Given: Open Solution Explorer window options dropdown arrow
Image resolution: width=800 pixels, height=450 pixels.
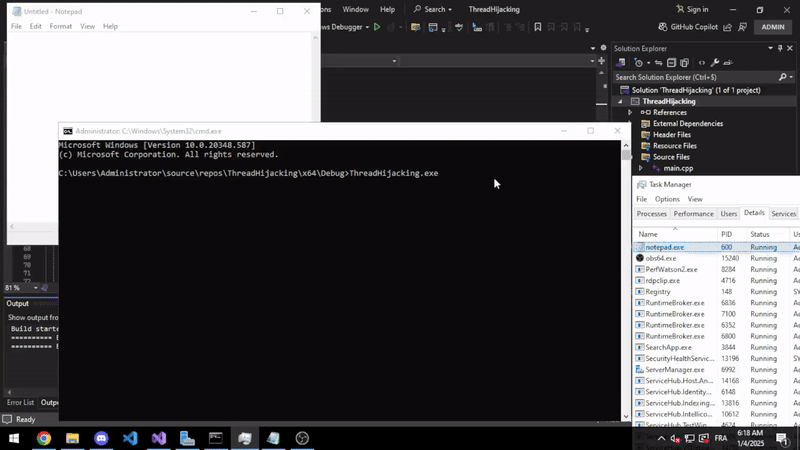Looking at the screenshot, I should pos(770,48).
